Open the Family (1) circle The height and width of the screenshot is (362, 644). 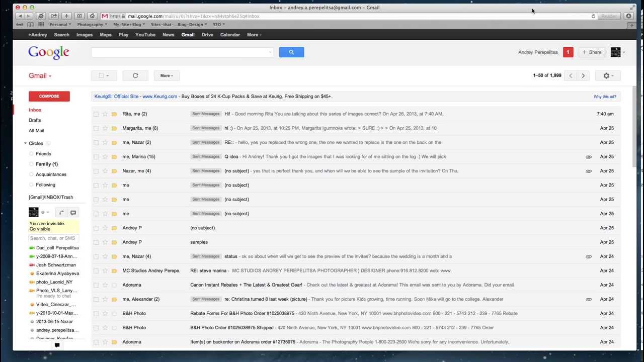pos(47,164)
